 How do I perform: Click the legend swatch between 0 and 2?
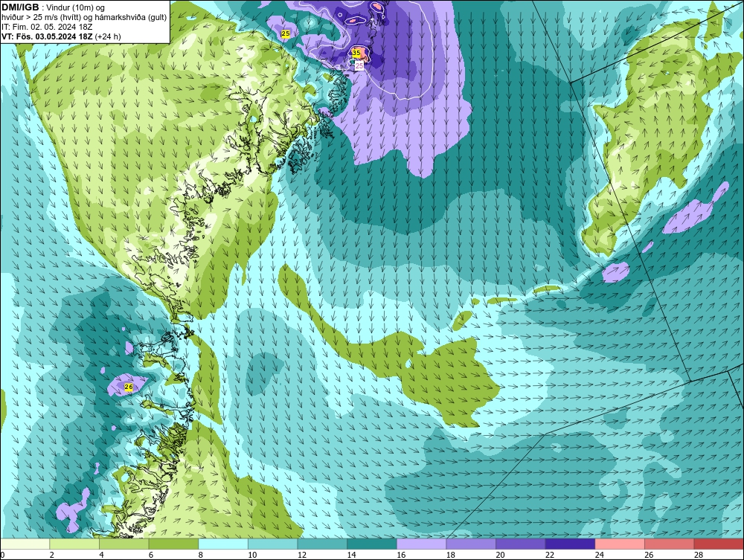tap(25, 544)
